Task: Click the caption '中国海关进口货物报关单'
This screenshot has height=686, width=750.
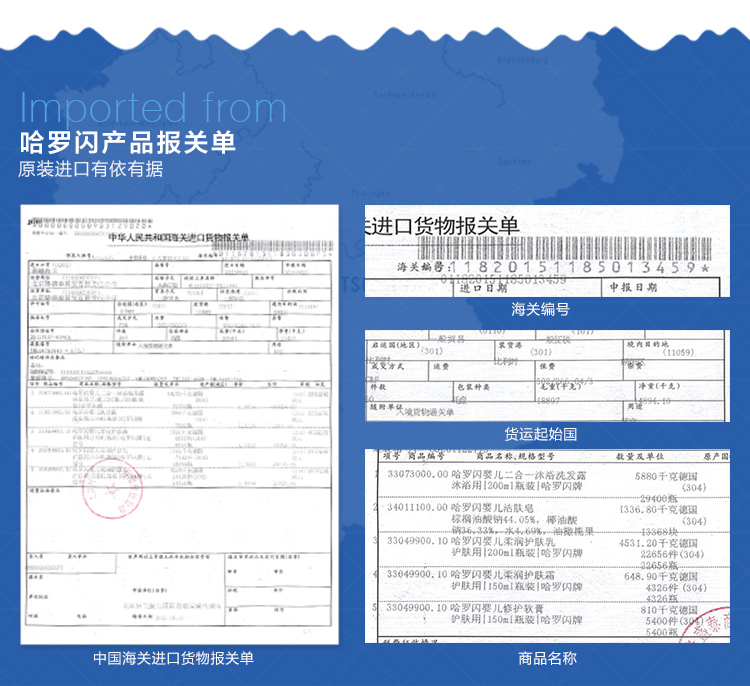Action: (173, 658)
